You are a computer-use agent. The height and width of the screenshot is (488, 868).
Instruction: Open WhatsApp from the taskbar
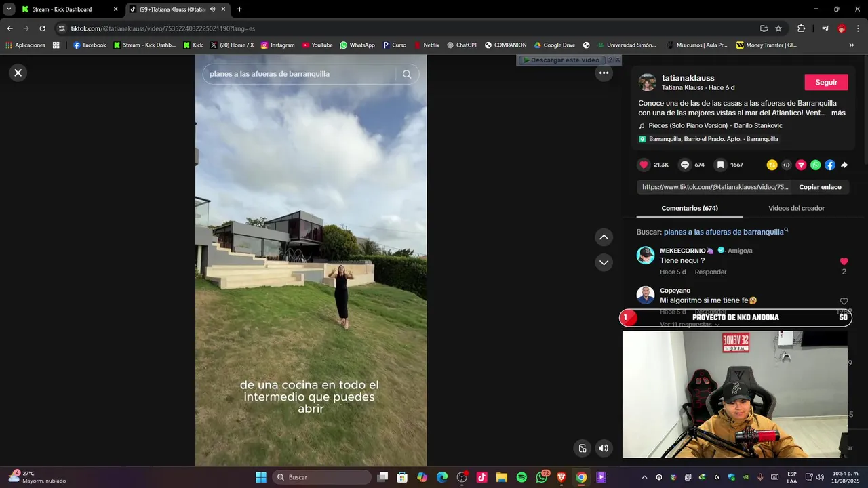pos(542,477)
